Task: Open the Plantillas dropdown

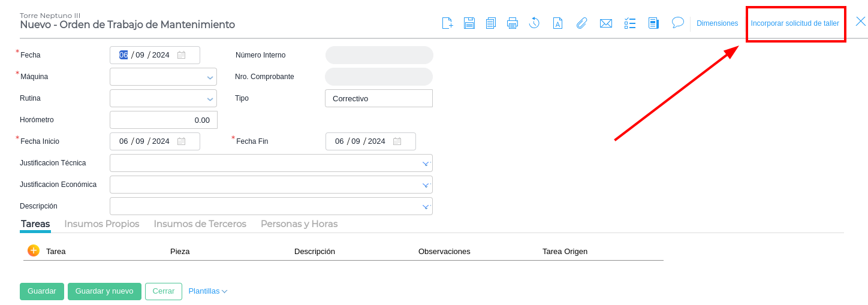Action: (x=207, y=291)
